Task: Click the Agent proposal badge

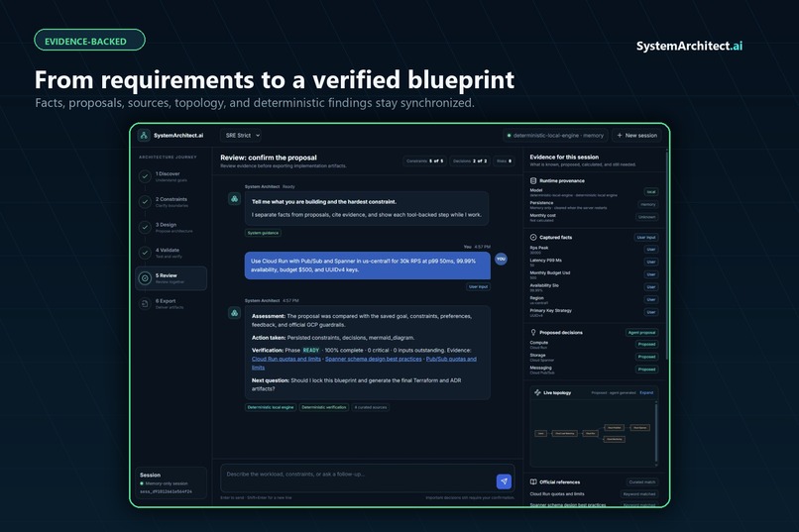Action: click(641, 333)
